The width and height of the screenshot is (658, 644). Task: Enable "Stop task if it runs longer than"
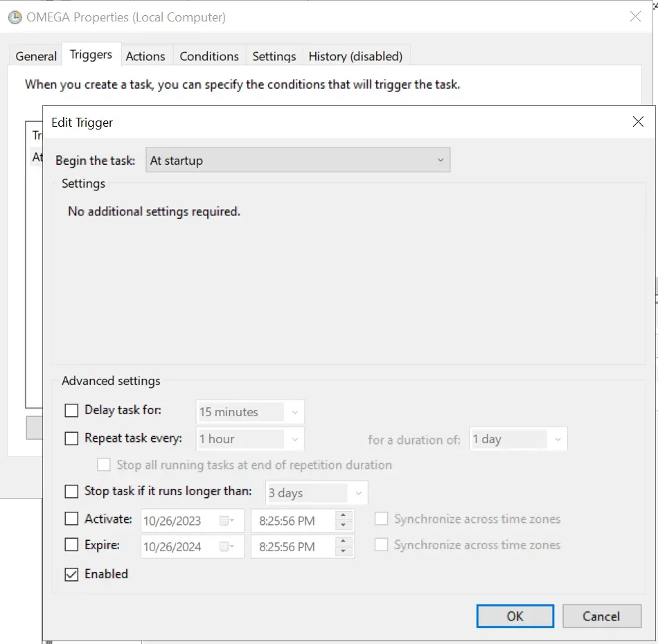(71, 491)
